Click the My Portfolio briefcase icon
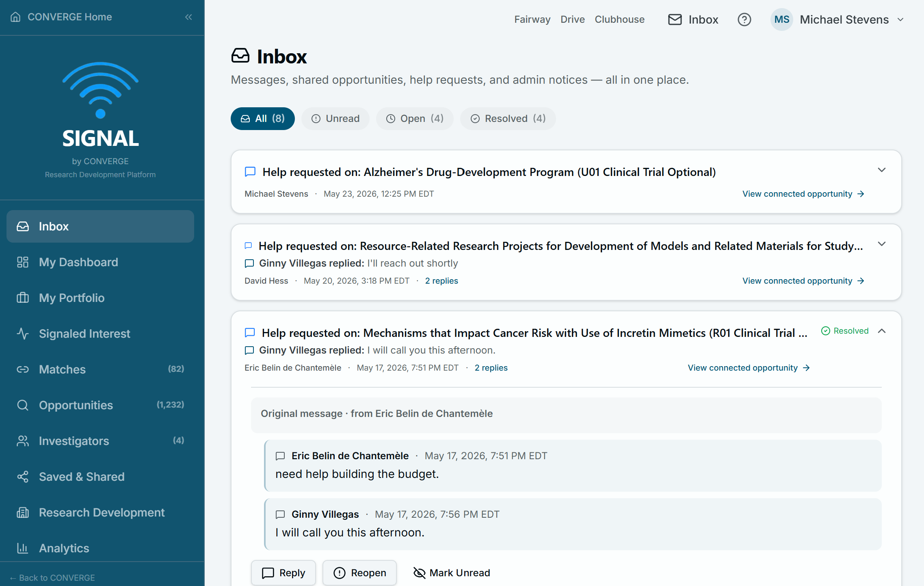Viewport: 924px width, 586px height. 23,298
